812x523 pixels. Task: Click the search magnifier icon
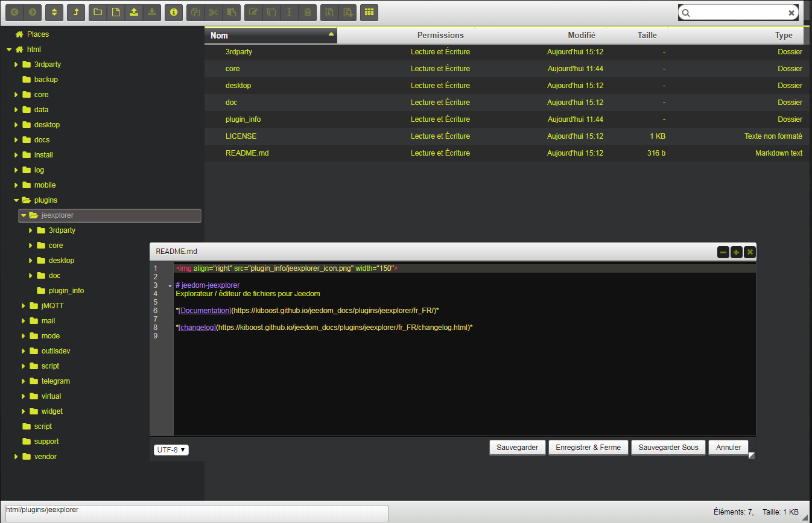point(686,13)
